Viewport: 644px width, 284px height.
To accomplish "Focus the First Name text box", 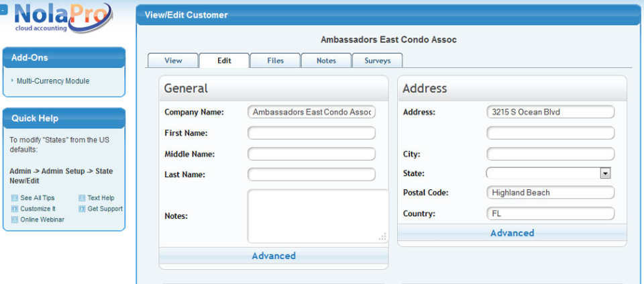I will pyautogui.click(x=311, y=133).
